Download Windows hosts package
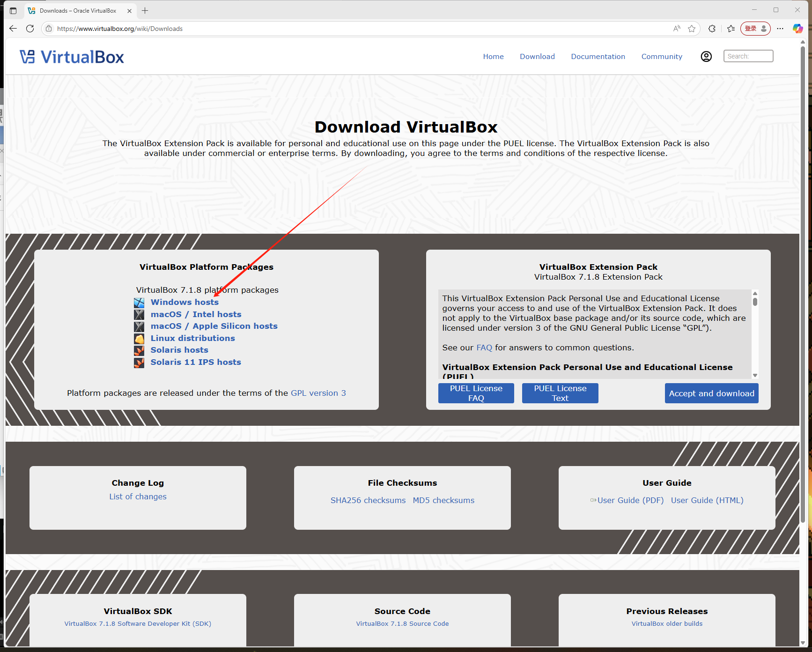Image resolution: width=812 pixels, height=652 pixels. [185, 303]
